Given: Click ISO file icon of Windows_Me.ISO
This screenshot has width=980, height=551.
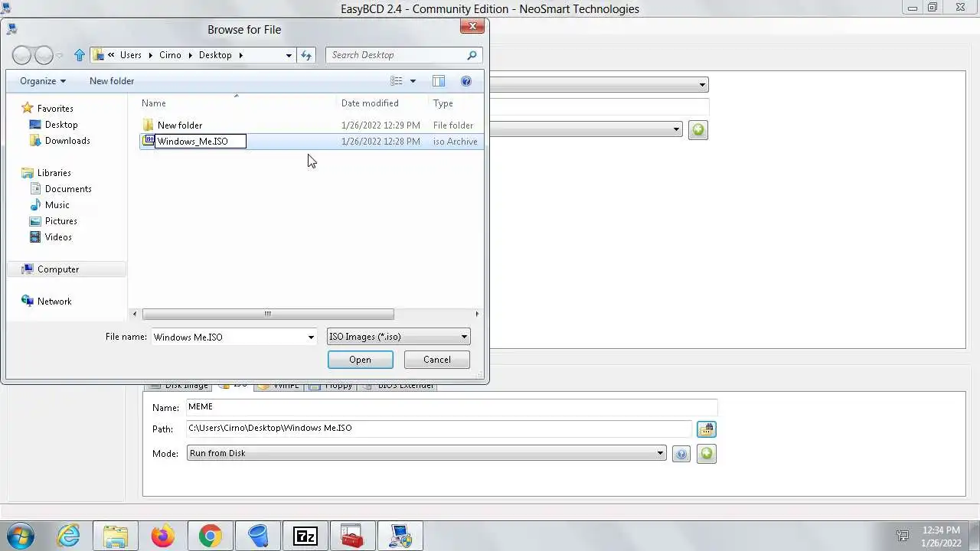Looking at the screenshot, I should (149, 141).
